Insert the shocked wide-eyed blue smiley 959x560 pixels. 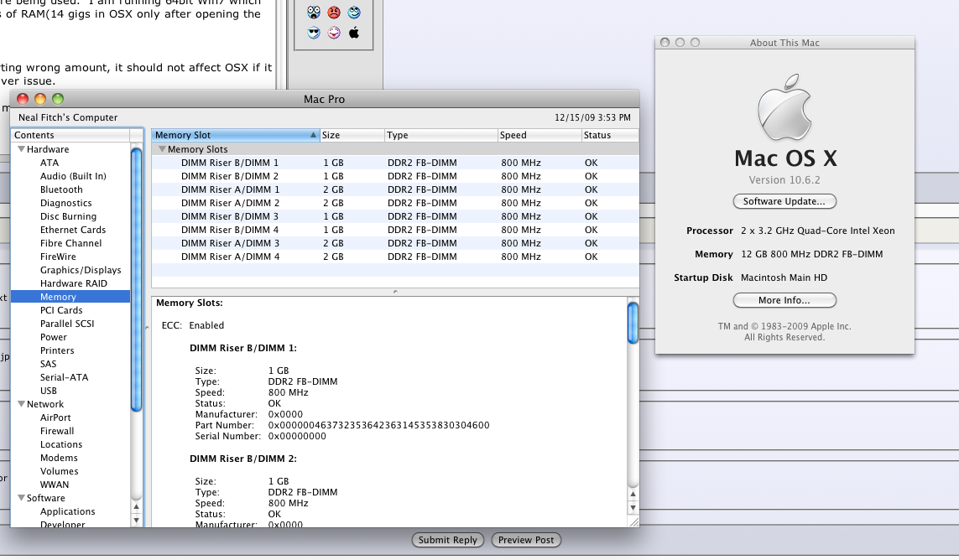[314, 13]
